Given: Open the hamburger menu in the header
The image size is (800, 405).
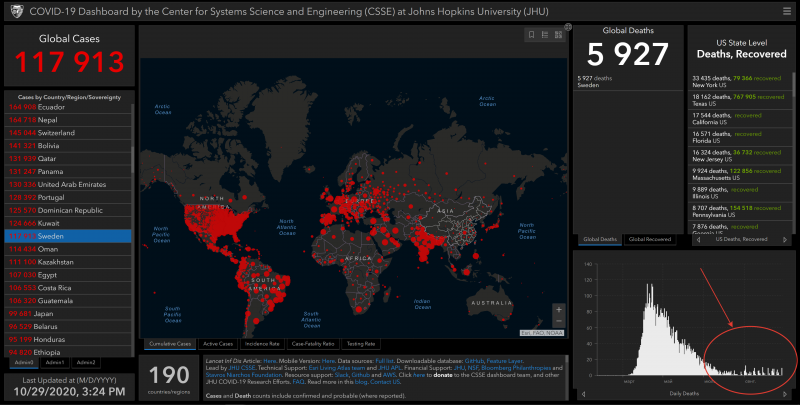Looking at the screenshot, I should pos(787,11).
